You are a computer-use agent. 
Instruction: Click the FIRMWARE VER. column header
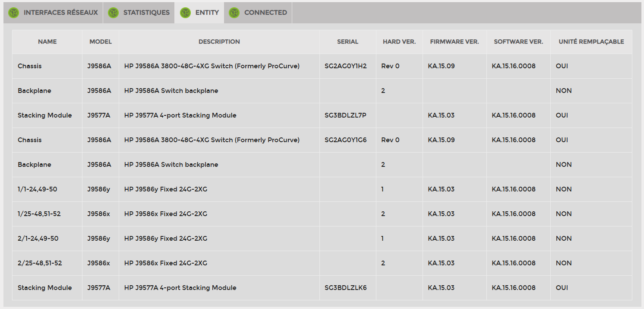coord(455,42)
